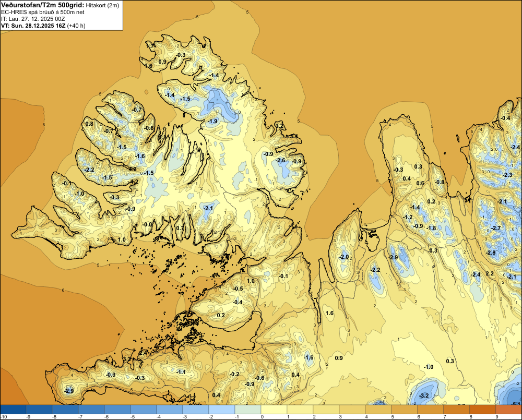
Task: Select the -5 to -4 swatch on the color scale
Action: [x=144, y=409]
